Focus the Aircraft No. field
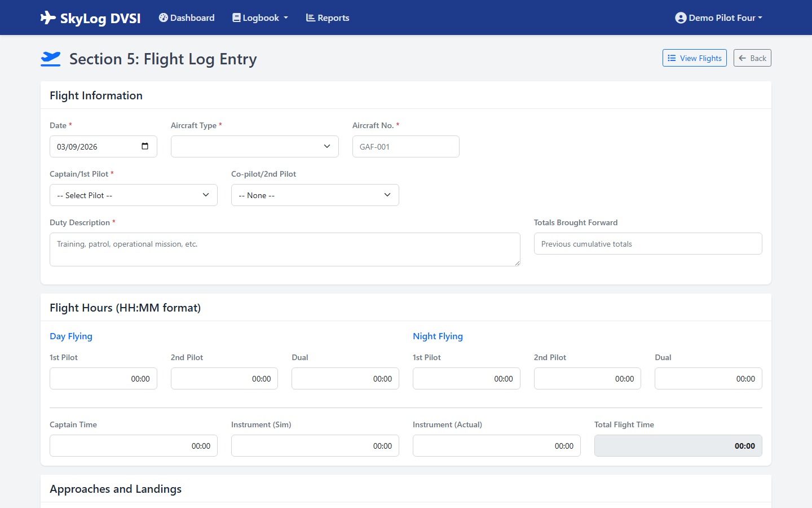Image resolution: width=812 pixels, height=508 pixels. point(406,147)
